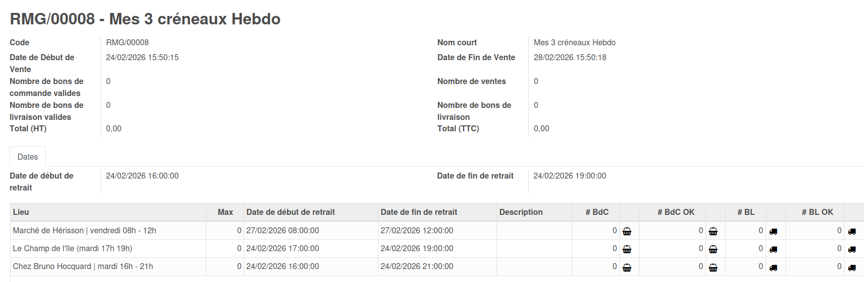
Task: Sort table by Lieu column header
Action: [x=21, y=212]
